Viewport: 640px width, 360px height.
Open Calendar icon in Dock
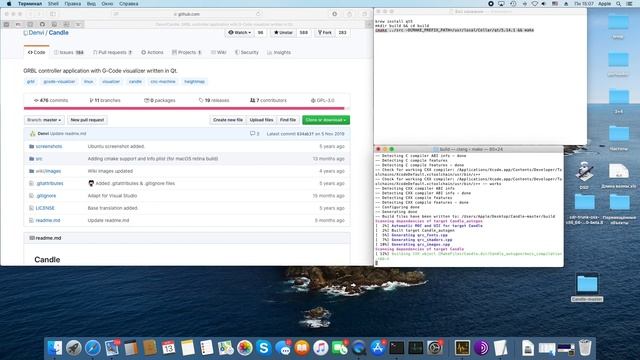[x=169, y=348]
